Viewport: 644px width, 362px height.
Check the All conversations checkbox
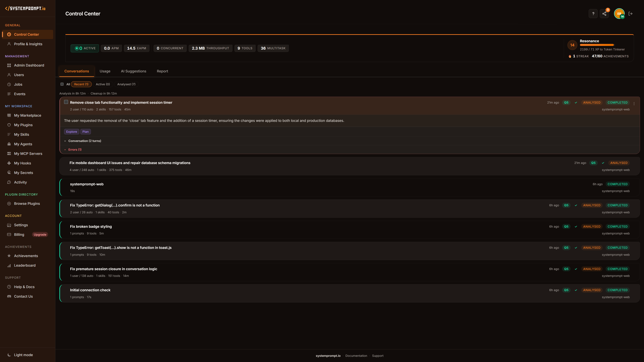click(x=62, y=84)
